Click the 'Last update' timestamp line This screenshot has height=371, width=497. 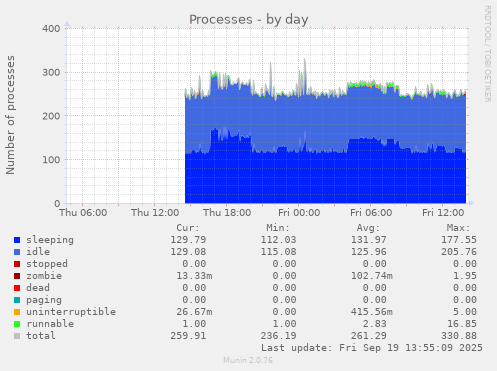[372, 348]
